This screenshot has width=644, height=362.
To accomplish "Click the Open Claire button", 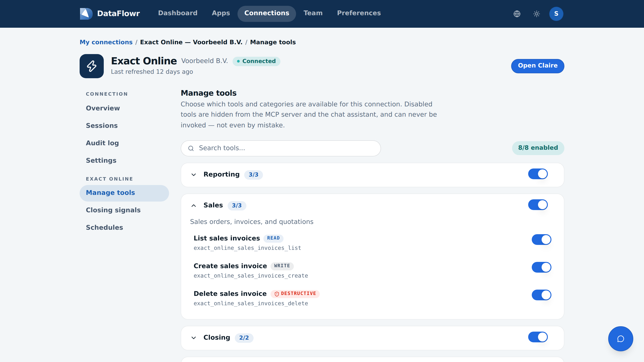I will click(538, 66).
